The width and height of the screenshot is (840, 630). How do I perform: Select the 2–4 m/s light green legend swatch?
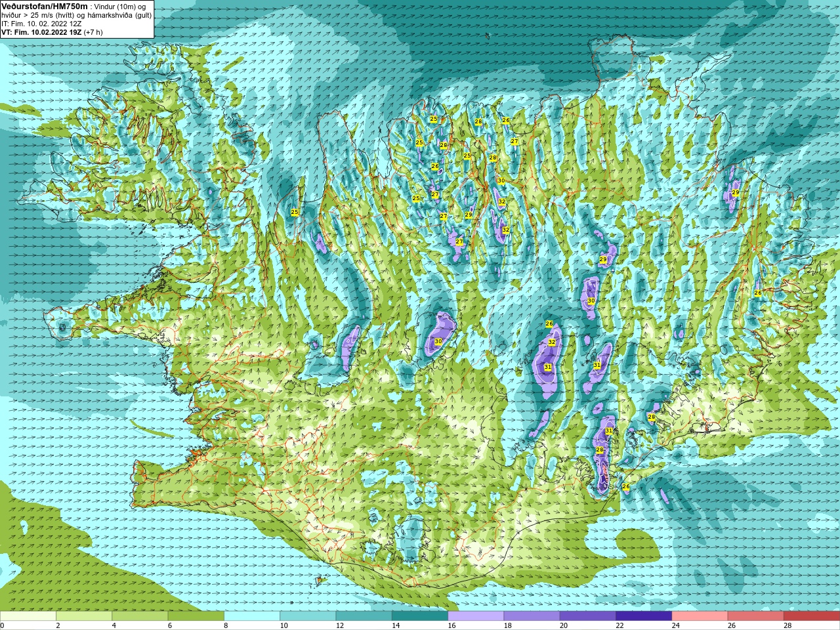[x=84, y=617]
